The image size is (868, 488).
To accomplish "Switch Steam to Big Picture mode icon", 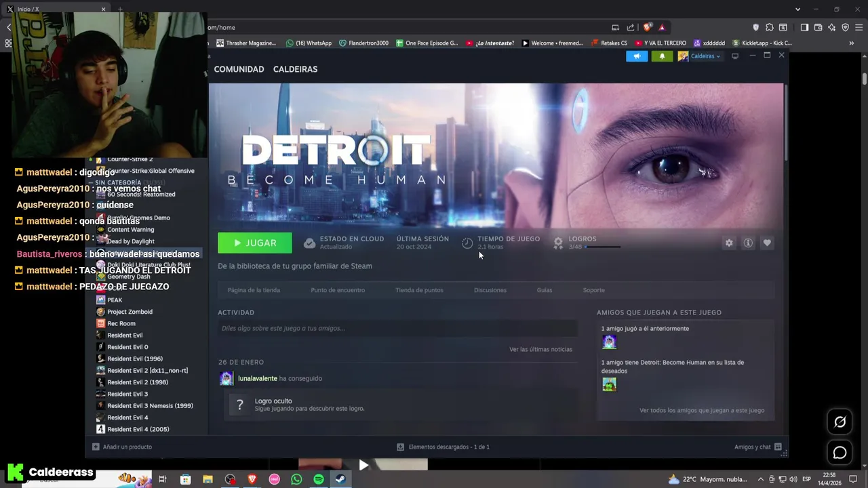I will point(735,56).
